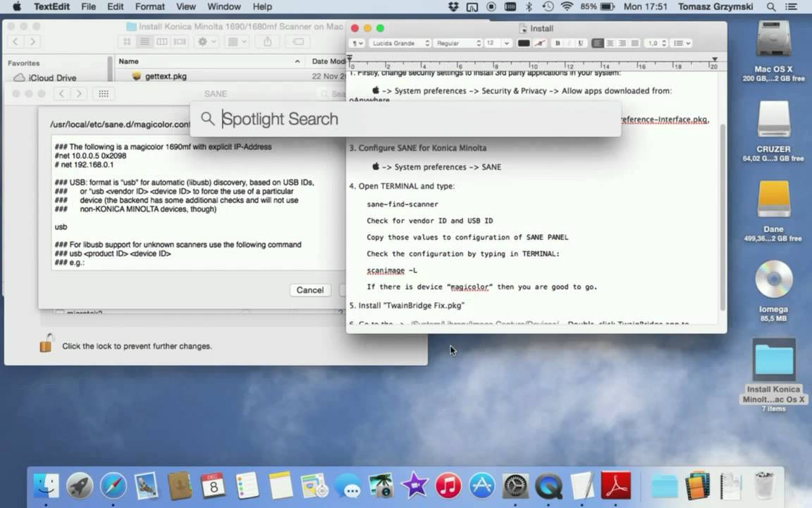Screen dimensions: 812x508
Task: Open the Regular typeface dropdown
Action: (459, 43)
